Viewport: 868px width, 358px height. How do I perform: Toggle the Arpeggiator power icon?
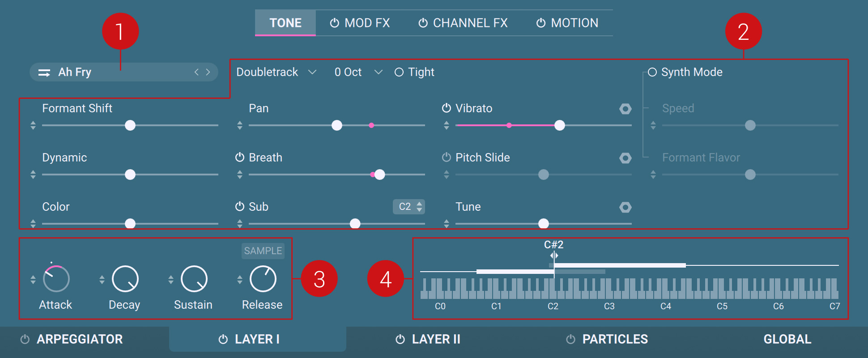25,340
